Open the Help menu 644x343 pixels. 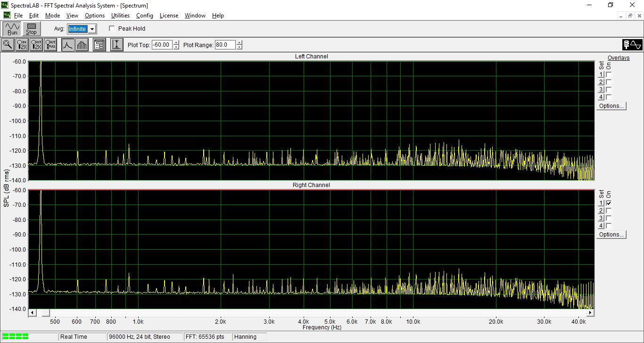click(x=218, y=16)
